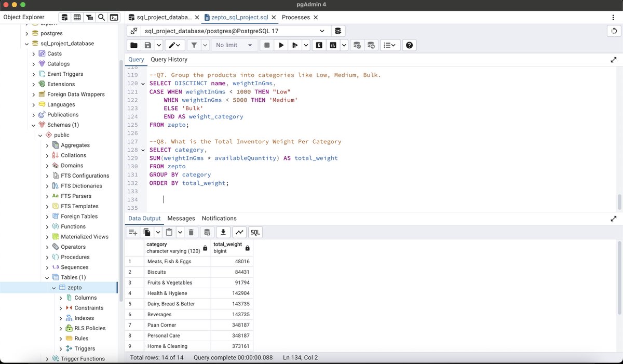The height and width of the screenshot is (364, 623).
Task: Click the Explain (E) toolbar button
Action: coord(319,45)
